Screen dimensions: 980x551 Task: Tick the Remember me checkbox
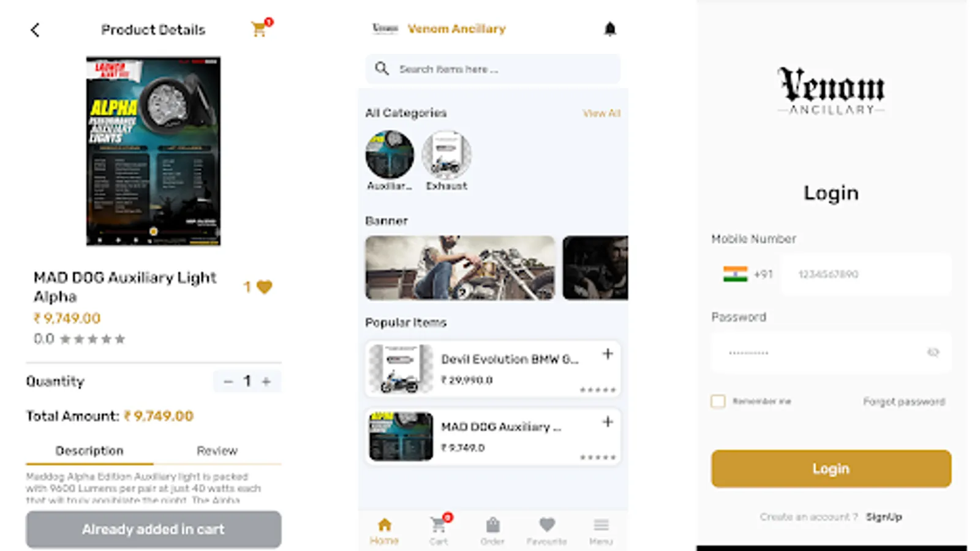click(718, 401)
